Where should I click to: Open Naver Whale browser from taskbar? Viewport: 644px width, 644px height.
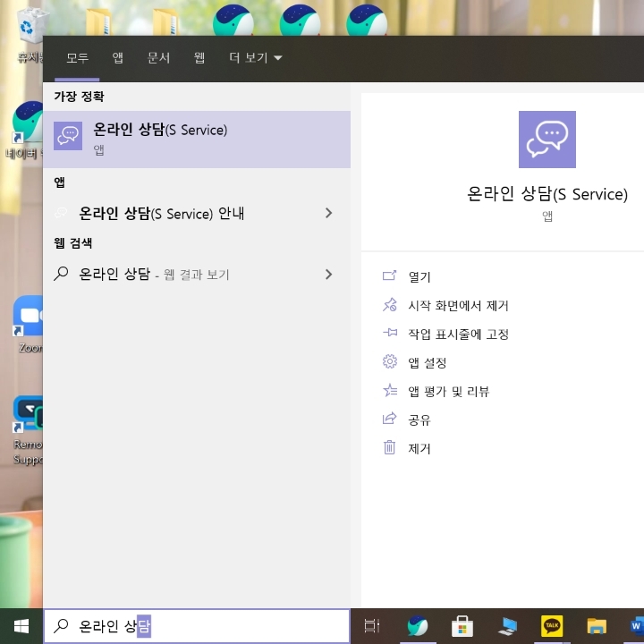click(x=418, y=626)
